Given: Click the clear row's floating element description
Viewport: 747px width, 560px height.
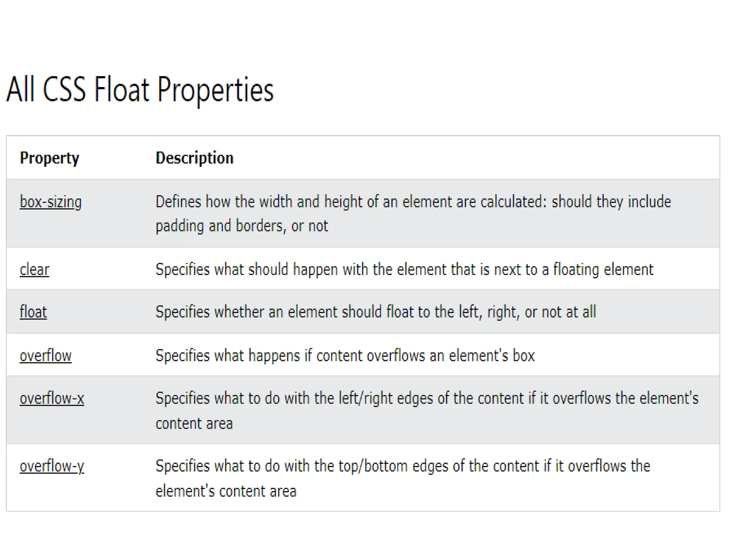Looking at the screenshot, I should [405, 270].
